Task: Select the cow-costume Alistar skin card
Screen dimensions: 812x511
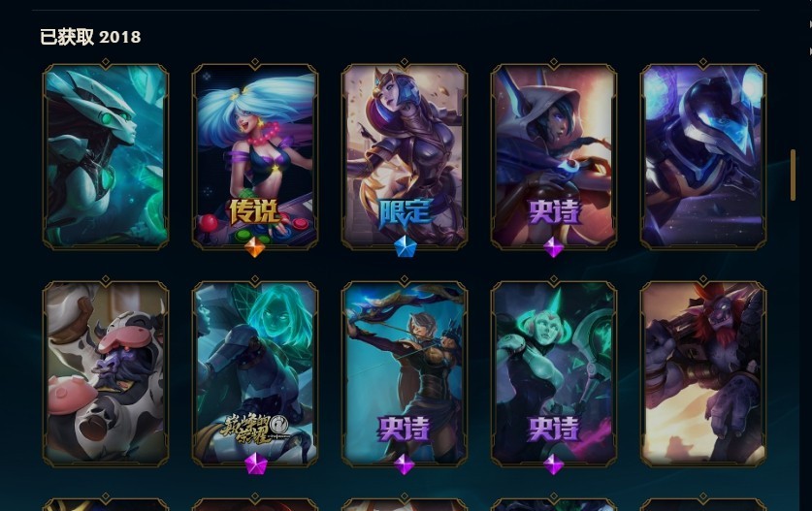Action: 106,374
